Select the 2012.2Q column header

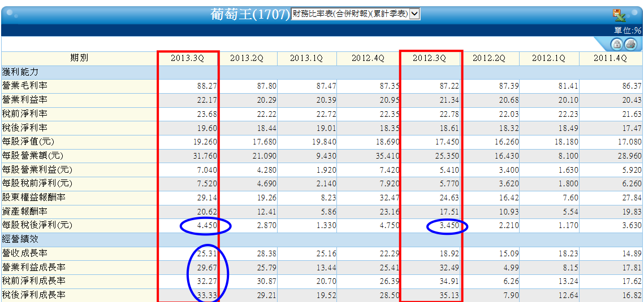click(489, 58)
